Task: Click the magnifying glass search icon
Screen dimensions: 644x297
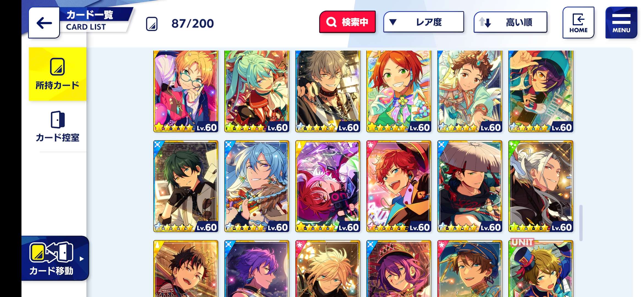Action: click(x=331, y=22)
